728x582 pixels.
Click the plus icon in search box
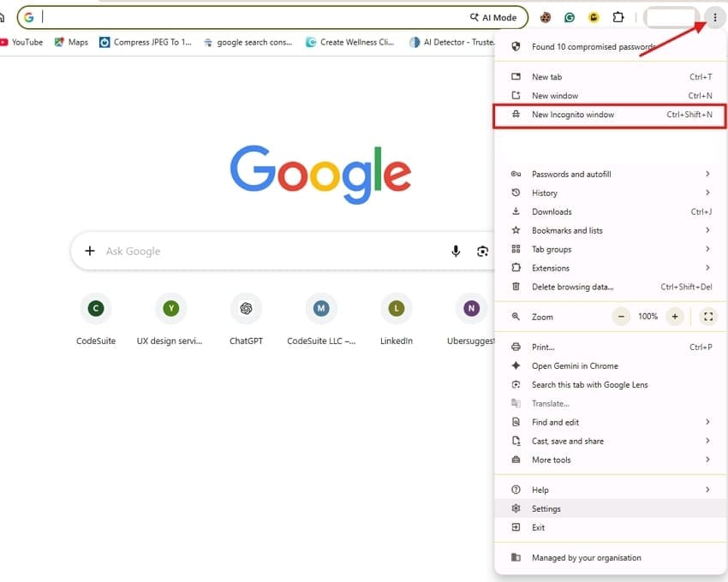click(90, 251)
